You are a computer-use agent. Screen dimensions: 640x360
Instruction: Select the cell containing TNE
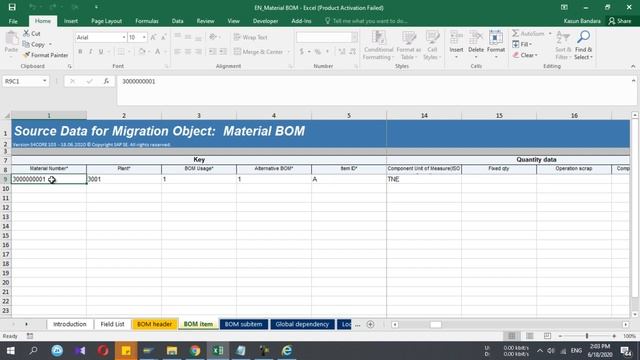424,179
